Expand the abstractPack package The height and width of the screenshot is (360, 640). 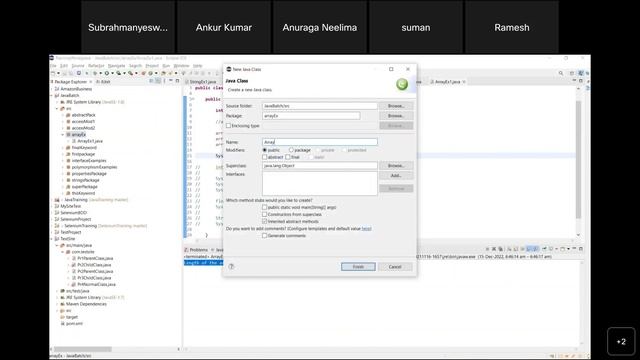tap(63, 115)
